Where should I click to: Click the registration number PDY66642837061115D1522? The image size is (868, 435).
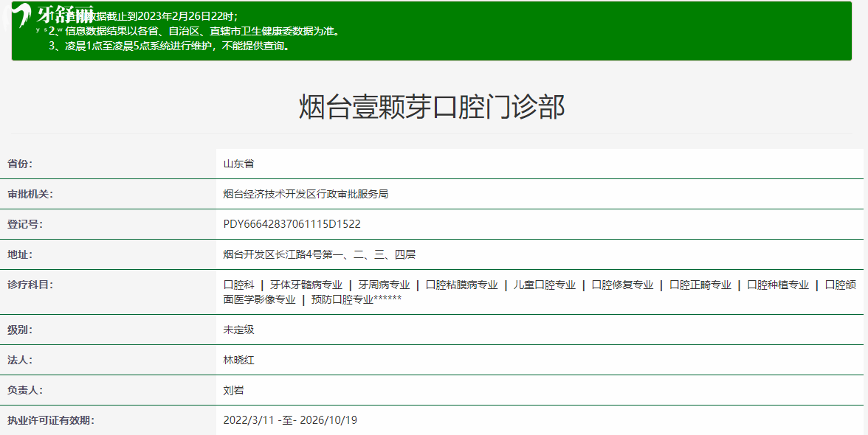(x=292, y=224)
